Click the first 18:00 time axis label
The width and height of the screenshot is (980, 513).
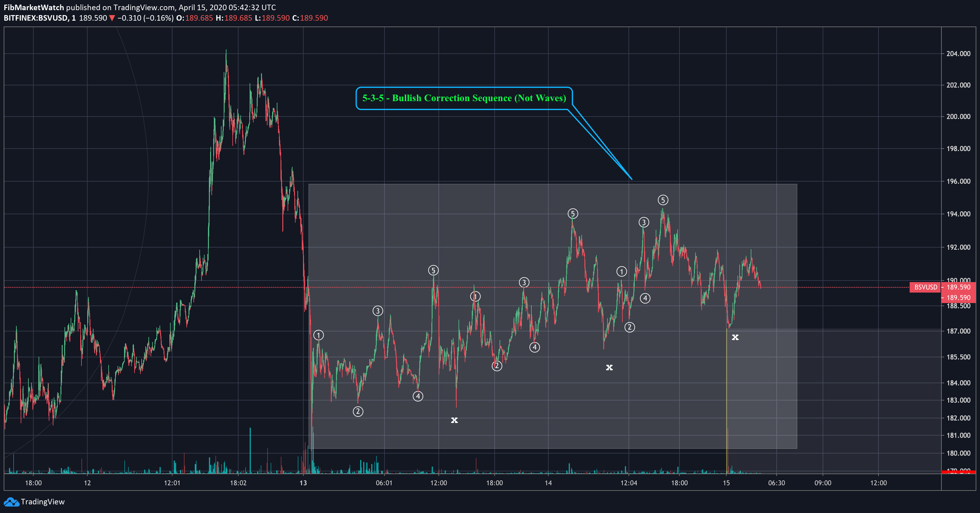(x=33, y=483)
